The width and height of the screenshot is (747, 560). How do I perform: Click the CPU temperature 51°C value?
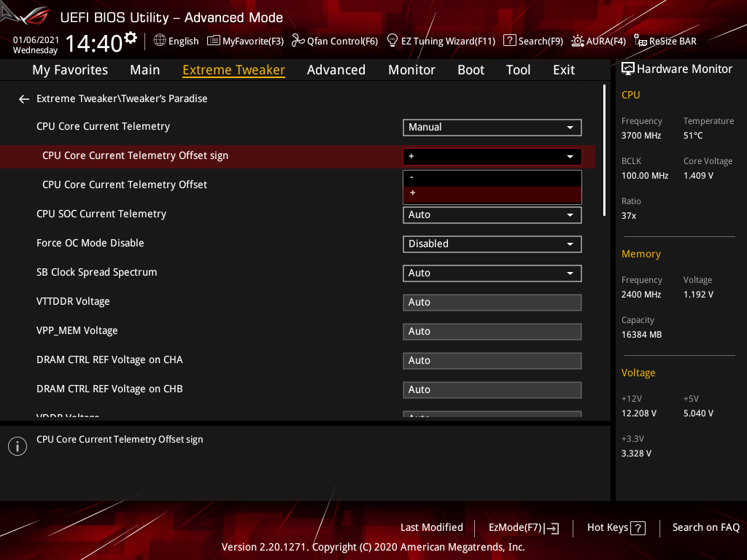click(693, 136)
